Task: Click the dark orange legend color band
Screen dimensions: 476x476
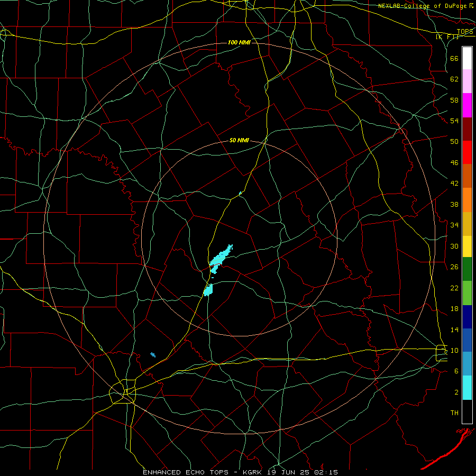Action: (467, 176)
